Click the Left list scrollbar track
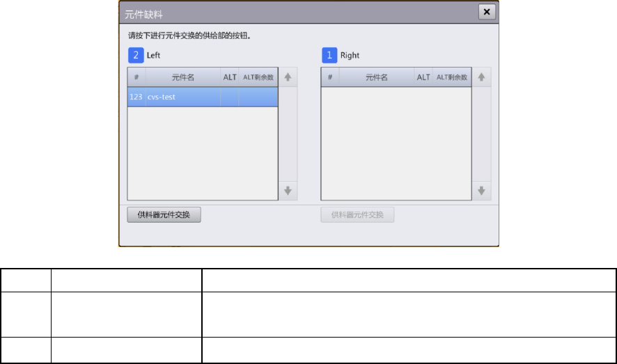This screenshot has width=617, height=364. tap(288, 134)
